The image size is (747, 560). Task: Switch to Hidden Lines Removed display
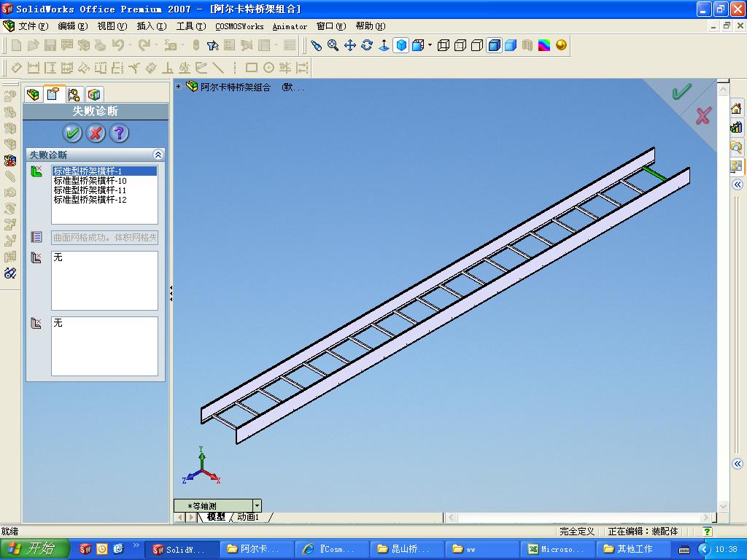click(x=477, y=45)
